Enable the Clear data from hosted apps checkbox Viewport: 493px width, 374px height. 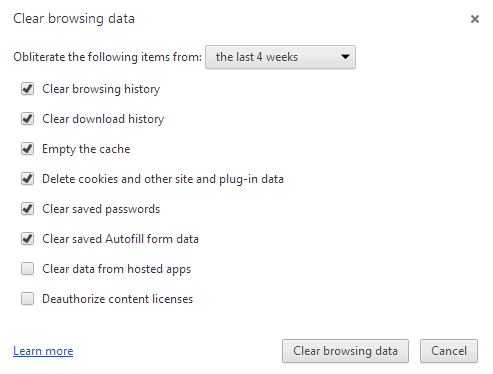27,269
